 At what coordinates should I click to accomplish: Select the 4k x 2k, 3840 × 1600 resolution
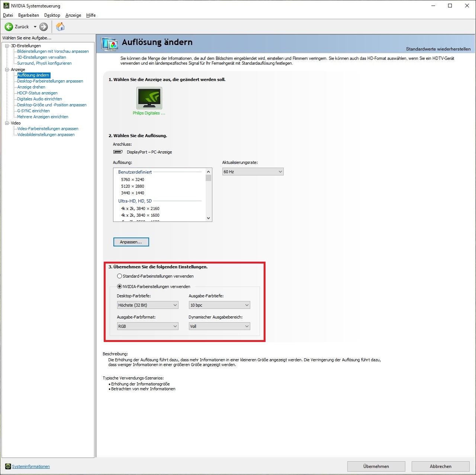pyautogui.click(x=140, y=215)
